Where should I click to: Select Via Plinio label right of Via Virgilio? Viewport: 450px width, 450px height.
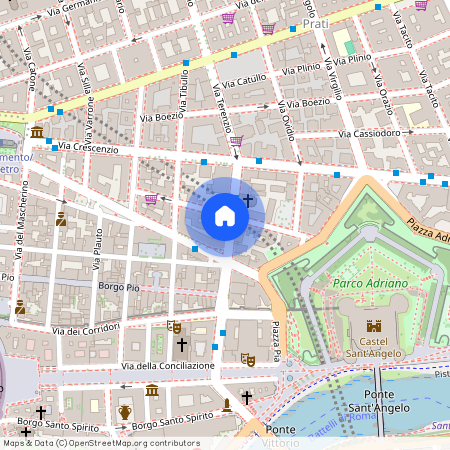[352, 60]
